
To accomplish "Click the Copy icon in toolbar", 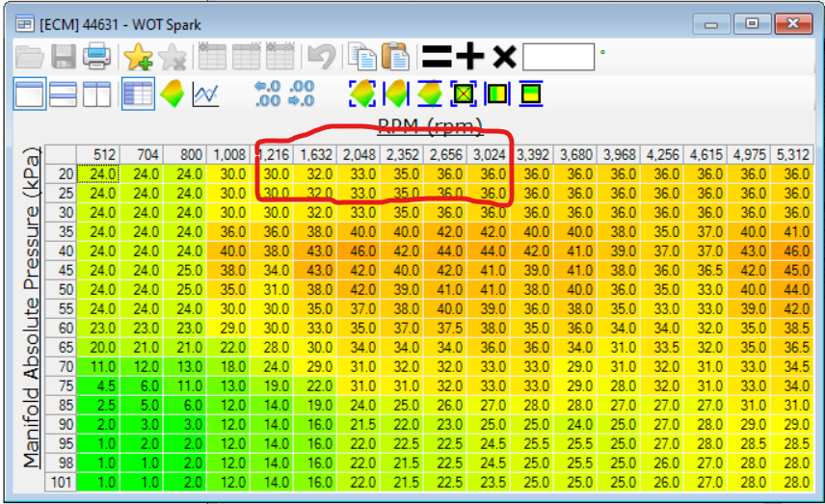I will [362, 57].
